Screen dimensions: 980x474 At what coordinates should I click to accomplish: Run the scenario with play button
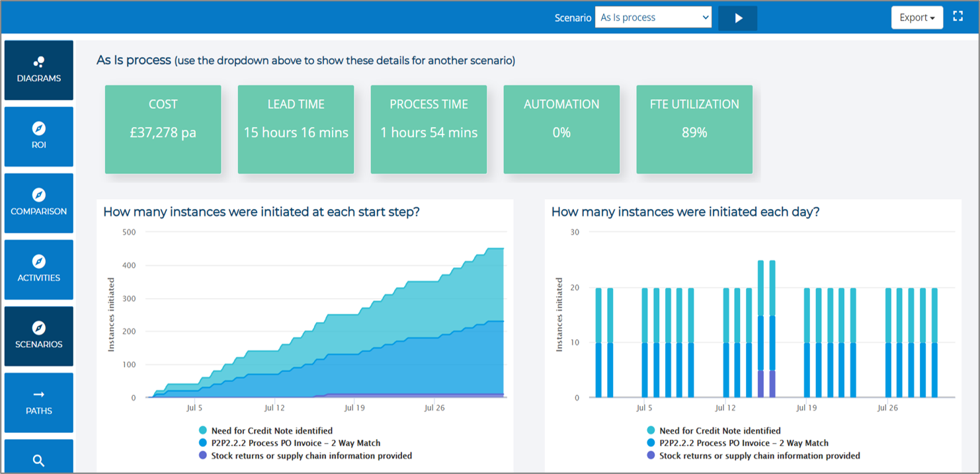pos(738,18)
